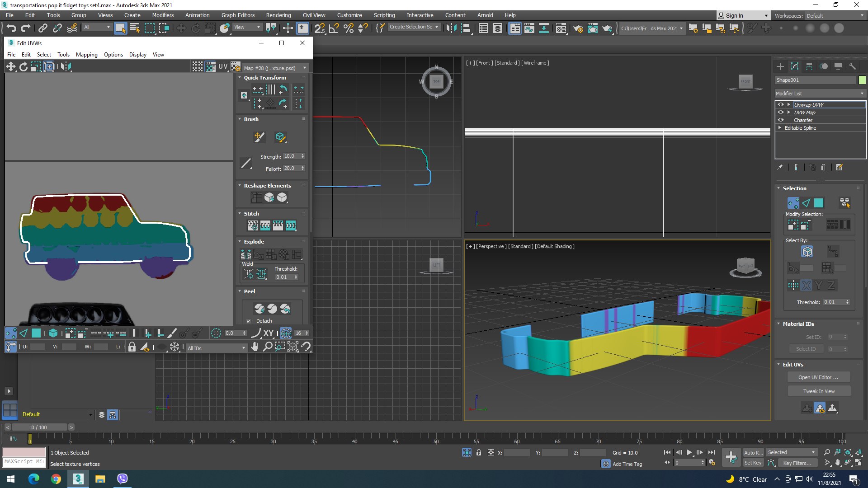Click the Freeform Mode tool in Edit UVWs

pyautogui.click(x=49, y=67)
